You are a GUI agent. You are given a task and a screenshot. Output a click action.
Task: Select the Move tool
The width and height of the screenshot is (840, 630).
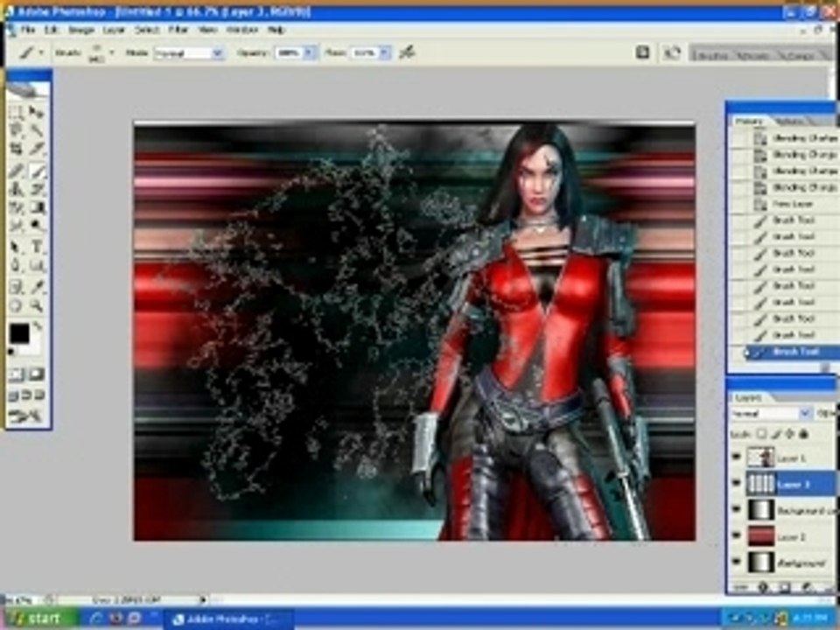[37, 113]
